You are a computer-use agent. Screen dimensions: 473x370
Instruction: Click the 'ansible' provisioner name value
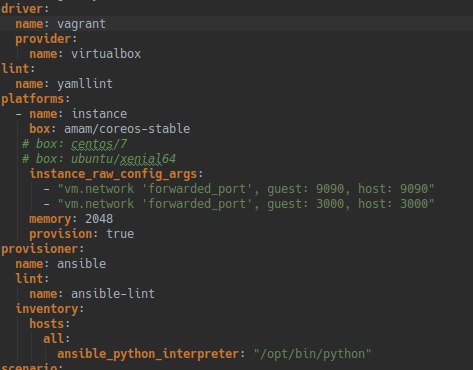pos(81,264)
